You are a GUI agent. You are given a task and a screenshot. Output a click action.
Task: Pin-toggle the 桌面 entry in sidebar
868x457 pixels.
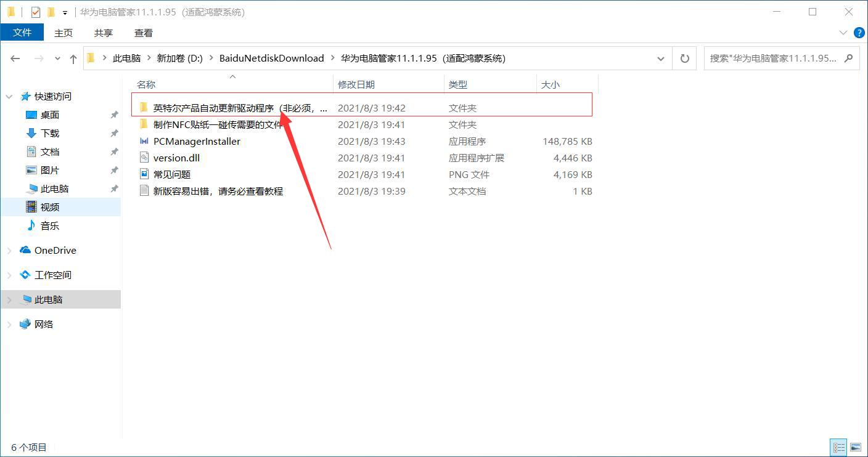[x=113, y=115]
